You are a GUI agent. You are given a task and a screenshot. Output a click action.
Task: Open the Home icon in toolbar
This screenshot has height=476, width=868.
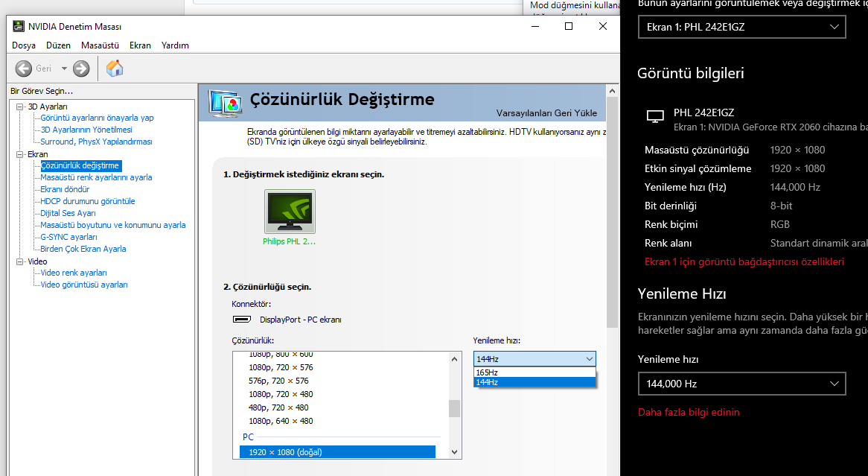[114, 68]
